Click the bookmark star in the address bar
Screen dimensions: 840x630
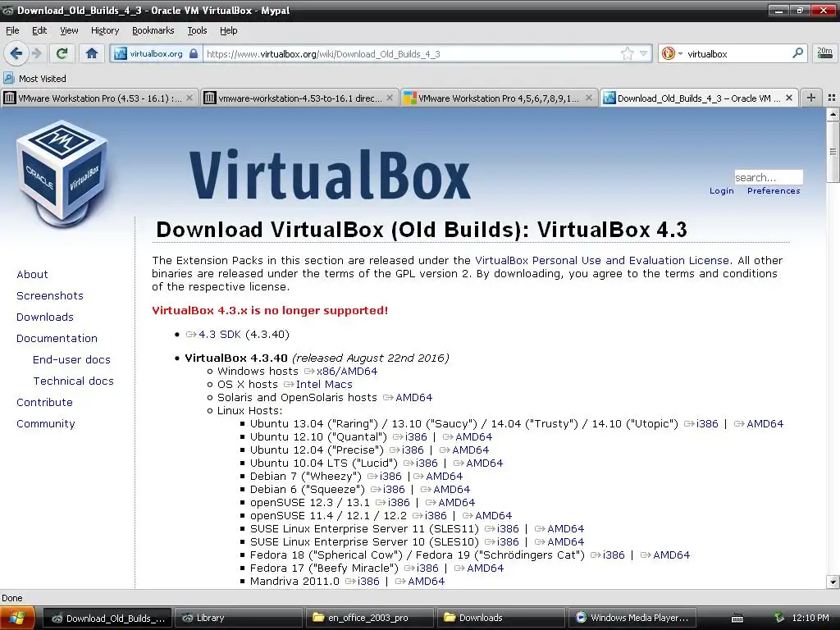coord(627,53)
